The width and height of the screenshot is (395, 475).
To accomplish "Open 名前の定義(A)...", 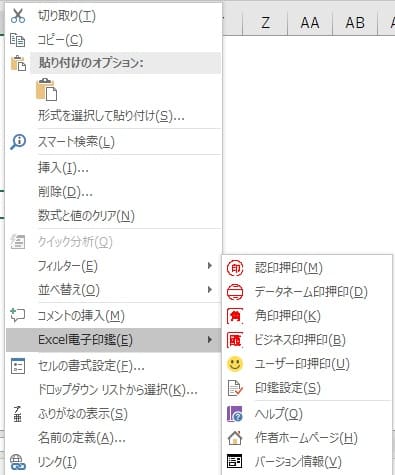I will point(82,438).
